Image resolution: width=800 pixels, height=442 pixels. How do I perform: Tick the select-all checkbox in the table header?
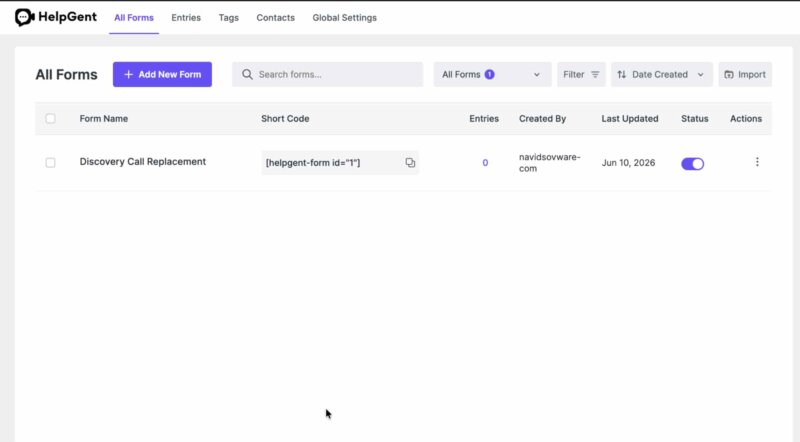click(51, 118)
